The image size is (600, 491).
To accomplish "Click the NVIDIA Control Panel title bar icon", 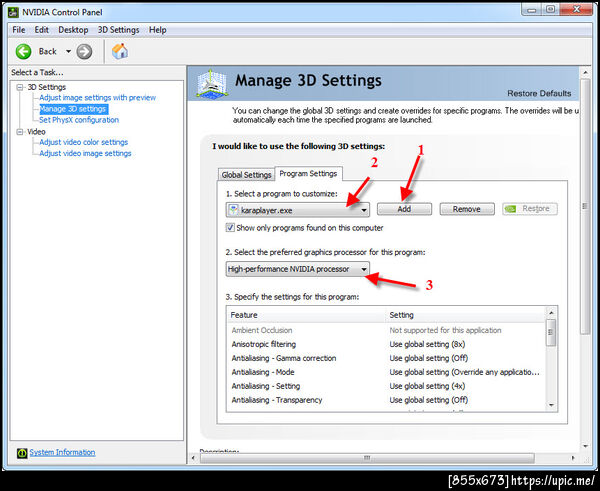I will pos(13,12).
